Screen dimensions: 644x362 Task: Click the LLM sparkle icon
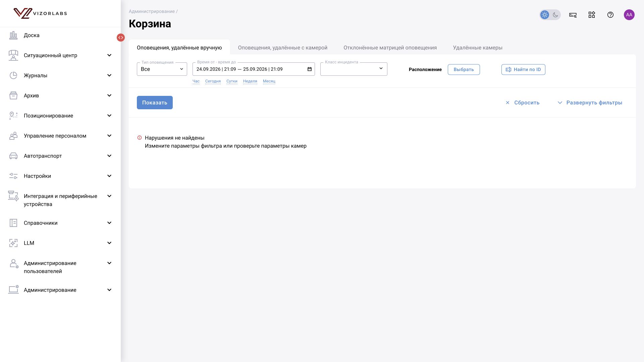click(x=13, y=243)
